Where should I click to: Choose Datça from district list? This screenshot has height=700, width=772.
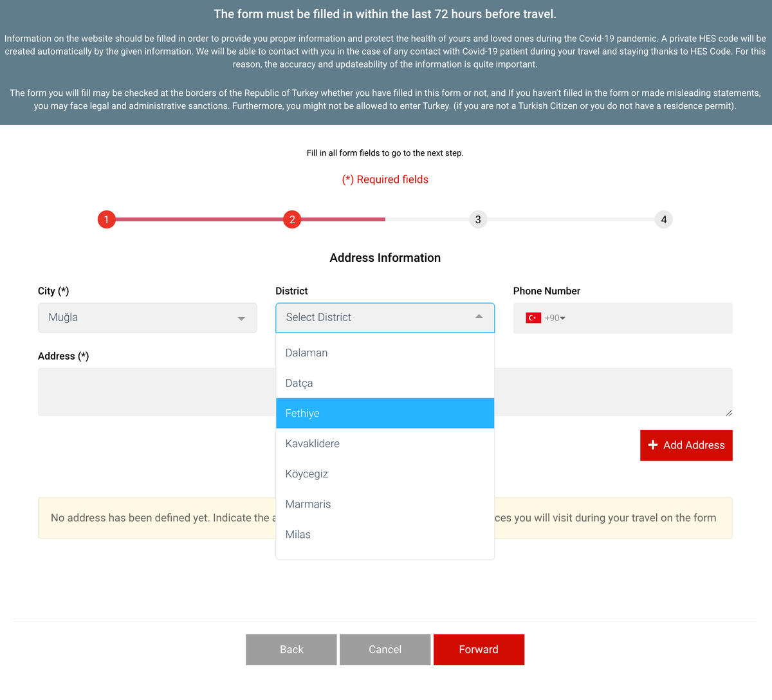pos(385,383)
